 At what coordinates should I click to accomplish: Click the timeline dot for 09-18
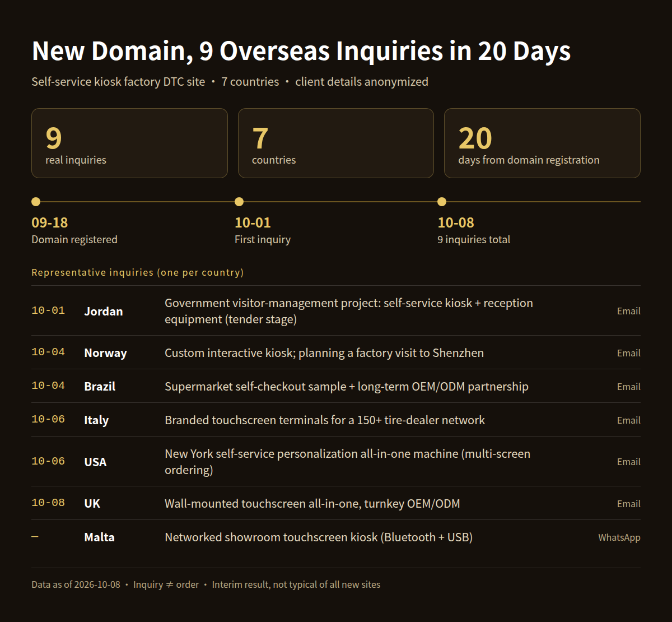[36, 202]
